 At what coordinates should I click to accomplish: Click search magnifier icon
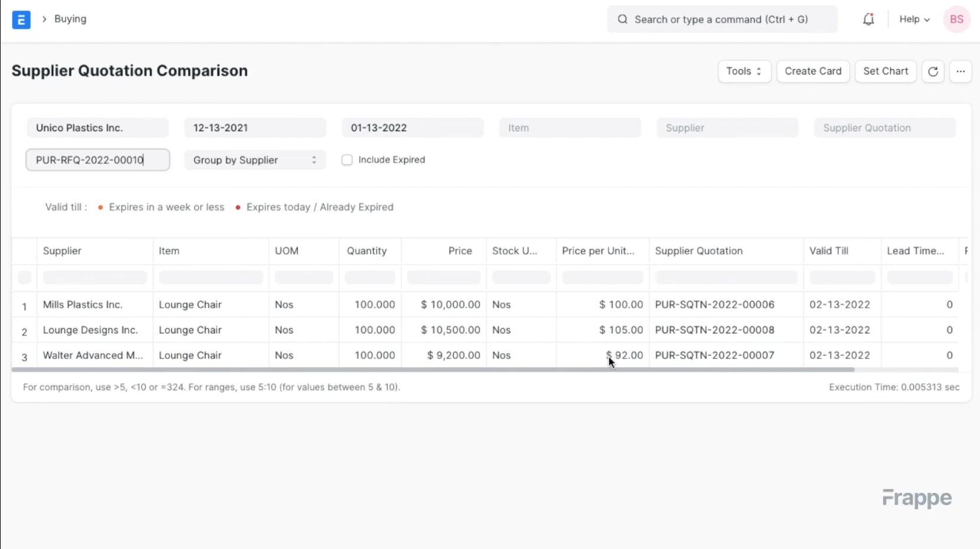coord(623,20)
